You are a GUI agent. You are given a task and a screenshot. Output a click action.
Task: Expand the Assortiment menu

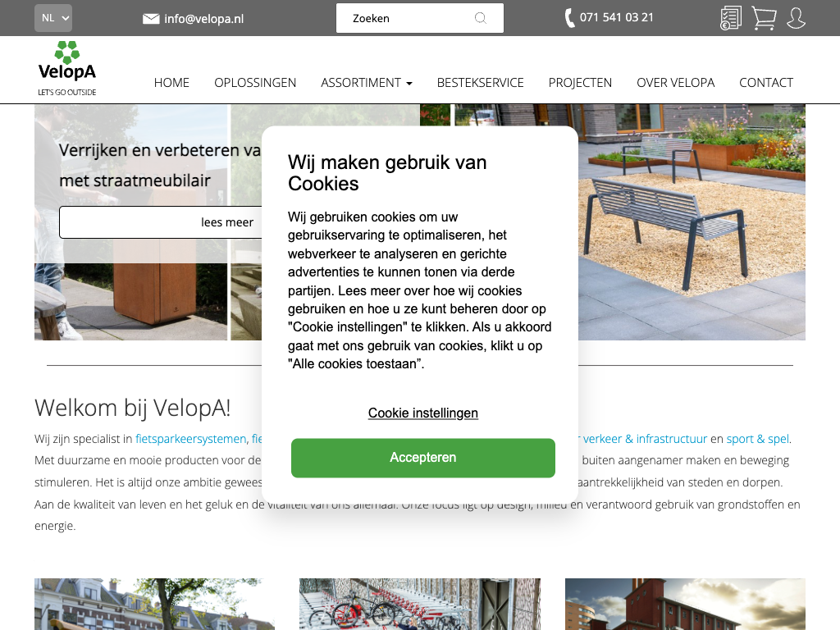click(x=367, y=83)
